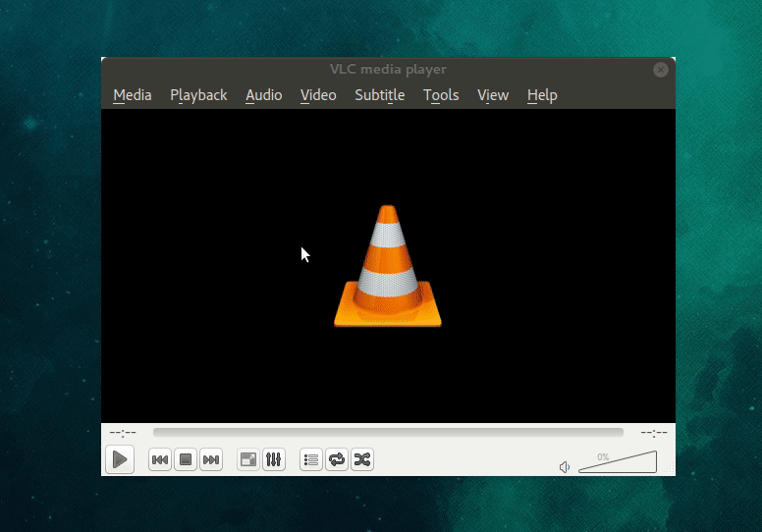Skip to next media track
This screenshot has height=532, width=762.
[x=210, y=459]
